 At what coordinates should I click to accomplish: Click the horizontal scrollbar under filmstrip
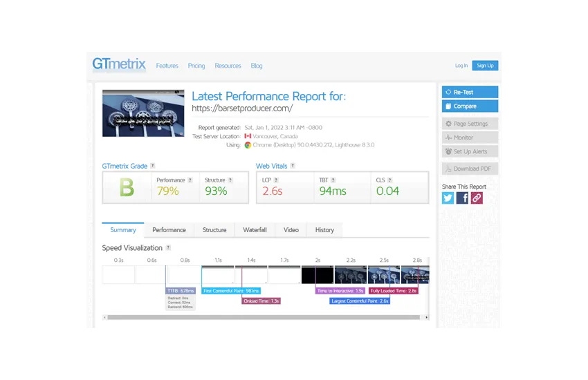[x=263, y=317]
